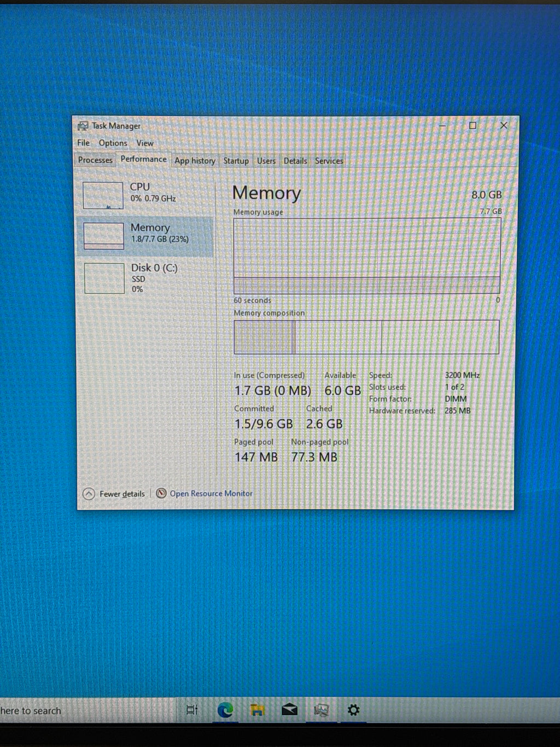Open the Mail app from the taskbar
This screenshot has height=747, width=560.
tap(289, 710)
